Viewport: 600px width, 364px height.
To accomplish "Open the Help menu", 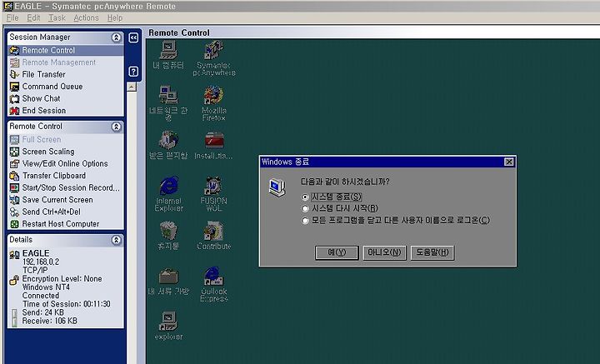I will pos(115,18).
